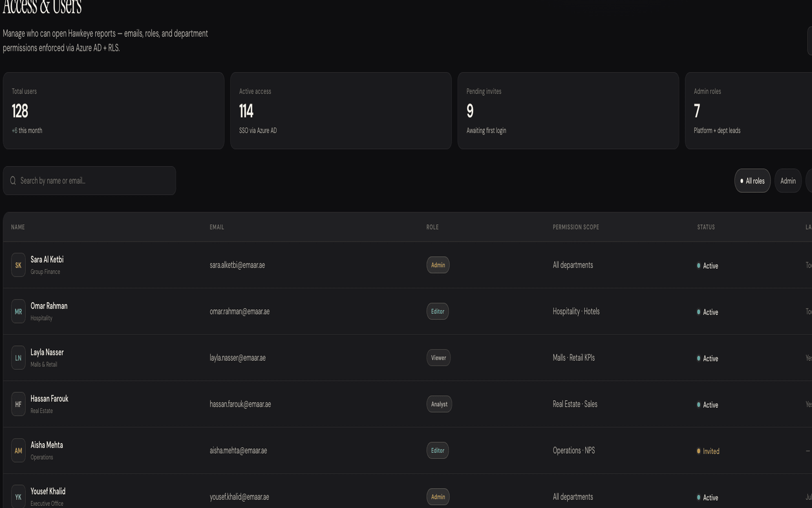Screen dimensions: 812x508
Task: Open the Admin role badge for Sara Al Ketbi
Action: (x=438, y=265)
